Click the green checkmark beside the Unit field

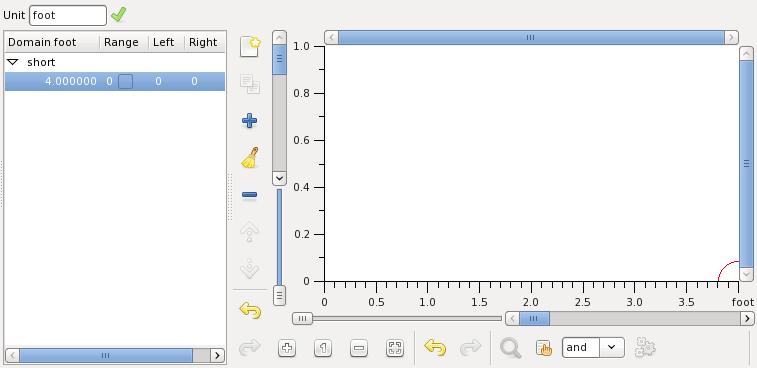coord(118,15)
